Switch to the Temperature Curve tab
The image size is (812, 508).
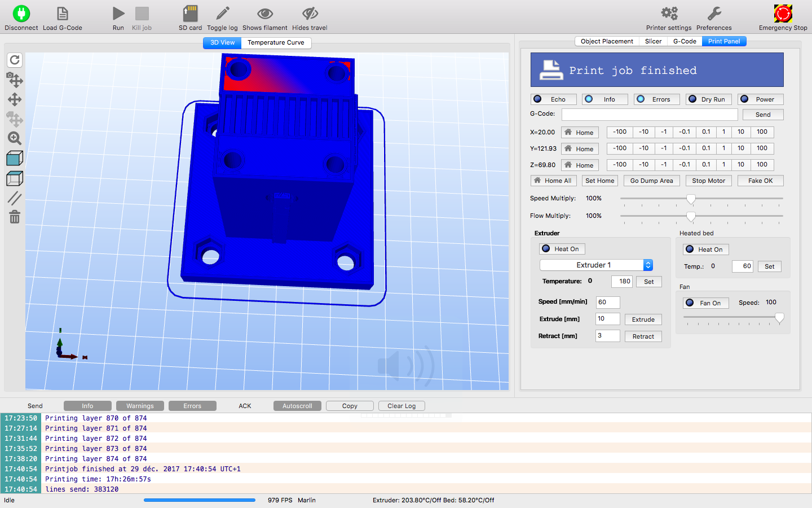[276, 42]
